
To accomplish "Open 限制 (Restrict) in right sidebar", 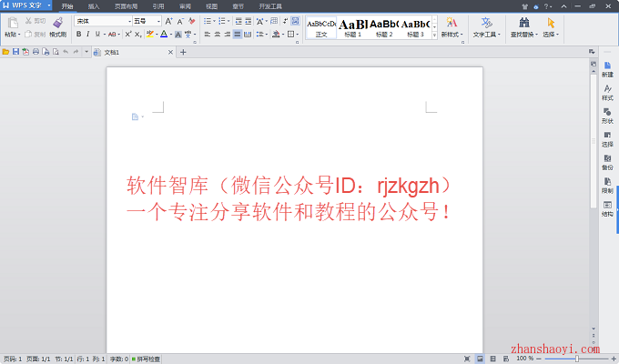I will pyautogui.click(x=607, y=186).
